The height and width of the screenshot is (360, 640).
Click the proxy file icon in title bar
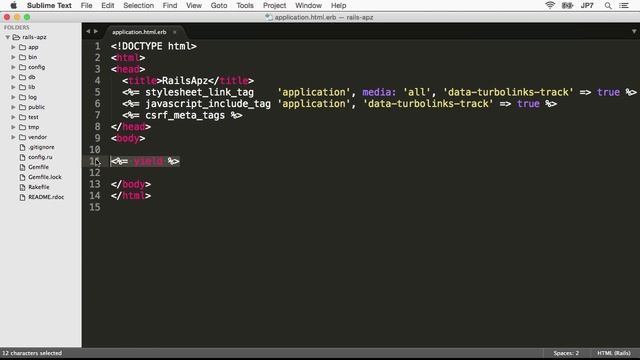tap(269, 17)
